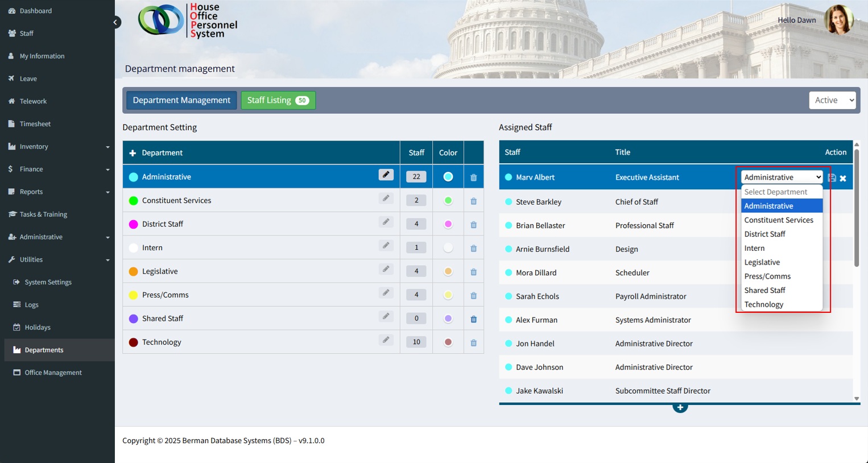Collapse the sidebar with the arrow icon
The height and width of the screenshot is (463, 868).
(x=115, y=23)
